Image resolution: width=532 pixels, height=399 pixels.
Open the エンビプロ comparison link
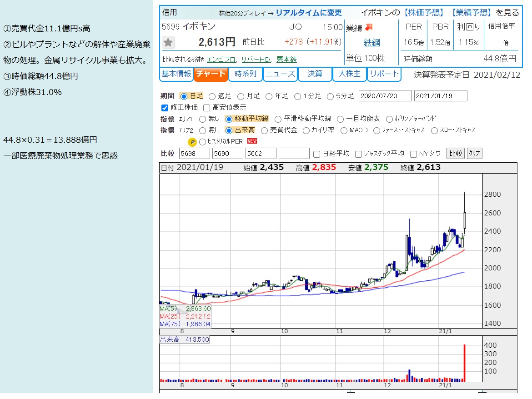[x=221, y=60]
